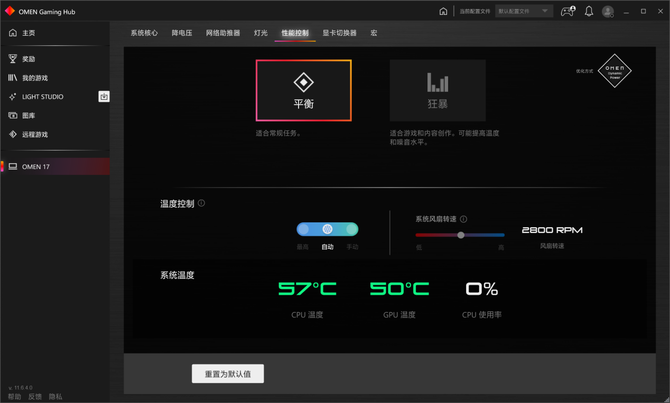
Task: Click the 2800 RPM fan speed value
Action: click(552, 230)
